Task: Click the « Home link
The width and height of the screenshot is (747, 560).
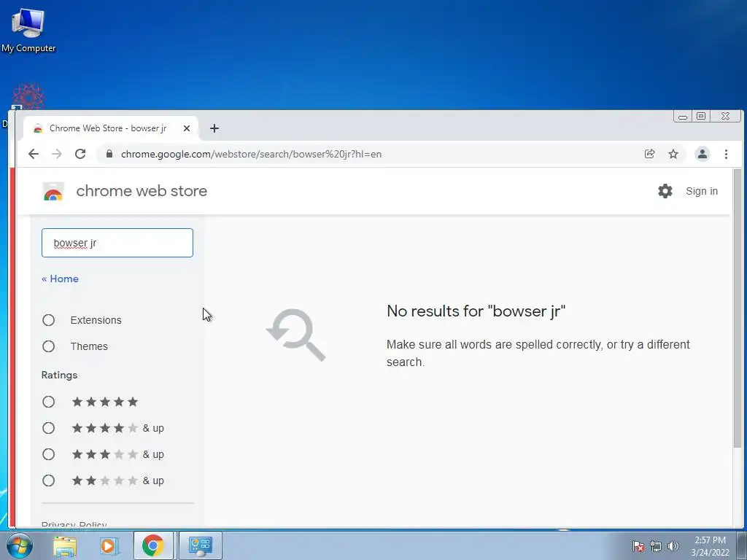Action: (x=60, y=279)
